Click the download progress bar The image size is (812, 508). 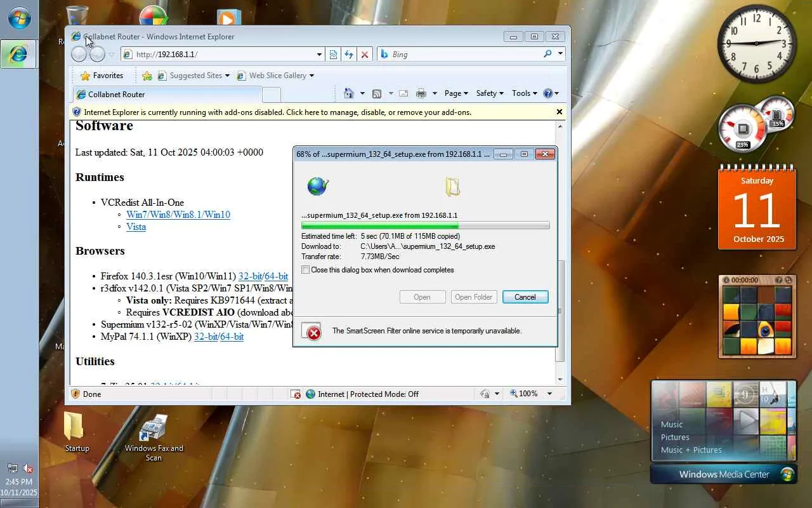(426, 225)
